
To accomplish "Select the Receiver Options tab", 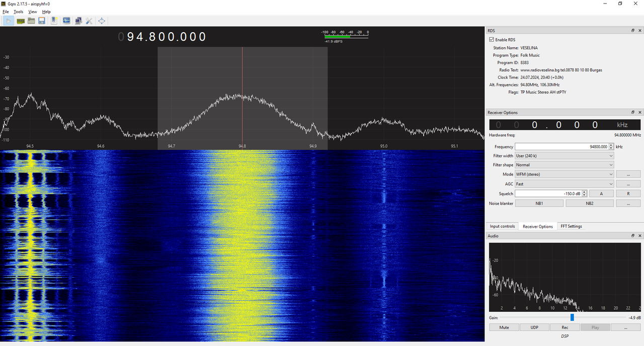I will [x=538, y=226].
